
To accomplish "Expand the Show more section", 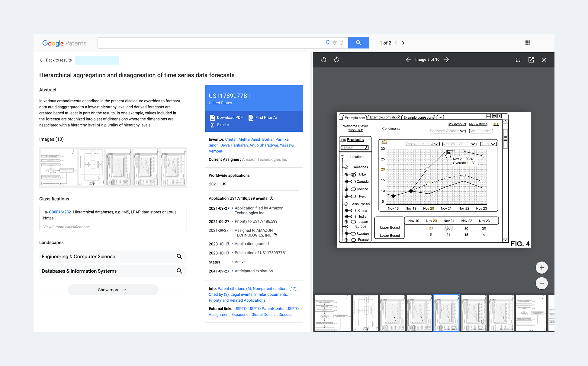I will coord(113,290).
